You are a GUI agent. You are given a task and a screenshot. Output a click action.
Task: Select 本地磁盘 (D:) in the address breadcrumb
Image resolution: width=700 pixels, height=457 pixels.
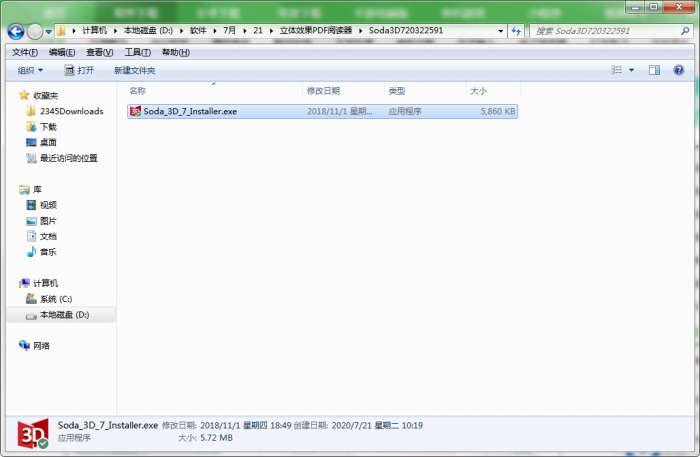point(148,30)
